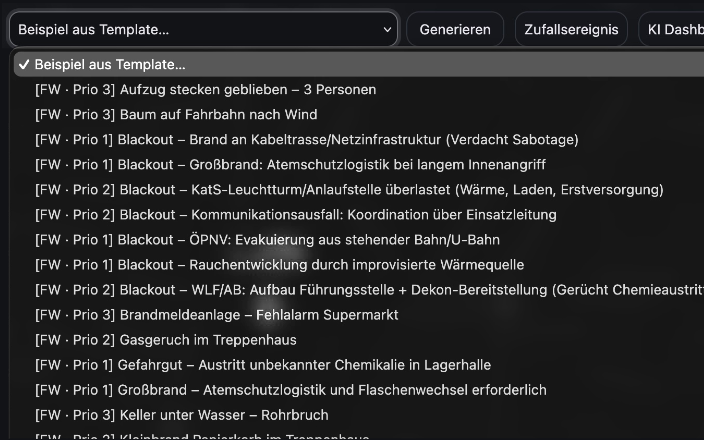Screen dimensions: 704x440
Task: Select Blackout 'KatS-Leuchtturm/Anlaufstelle überlastet' option
Action: (x=349, y=190)
